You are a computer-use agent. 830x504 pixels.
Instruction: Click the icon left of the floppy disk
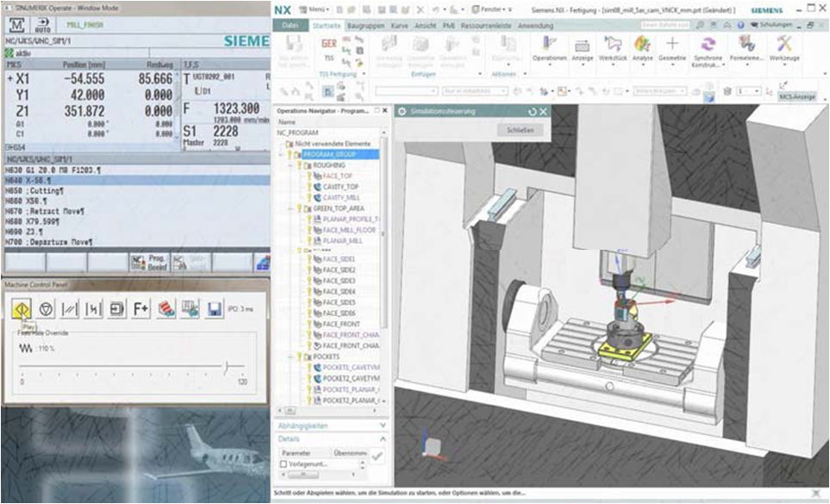coord(190,308)
